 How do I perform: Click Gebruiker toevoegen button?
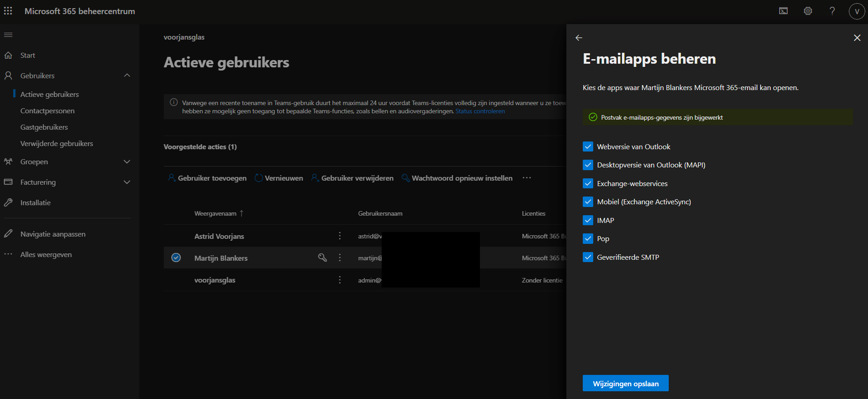click(207, 178)
